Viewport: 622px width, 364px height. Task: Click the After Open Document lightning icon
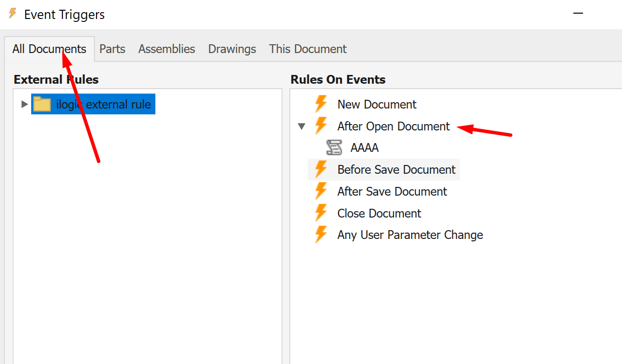(x=320, y=126)
